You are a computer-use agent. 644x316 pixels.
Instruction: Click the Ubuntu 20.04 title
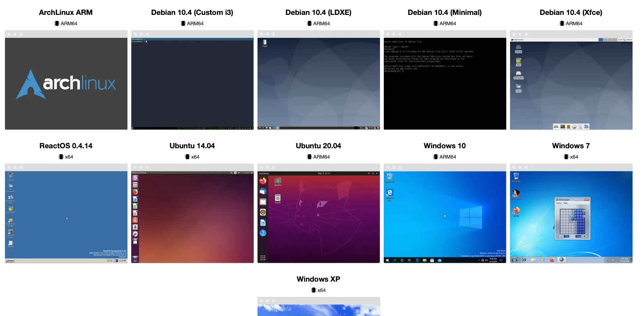point(318,146)
